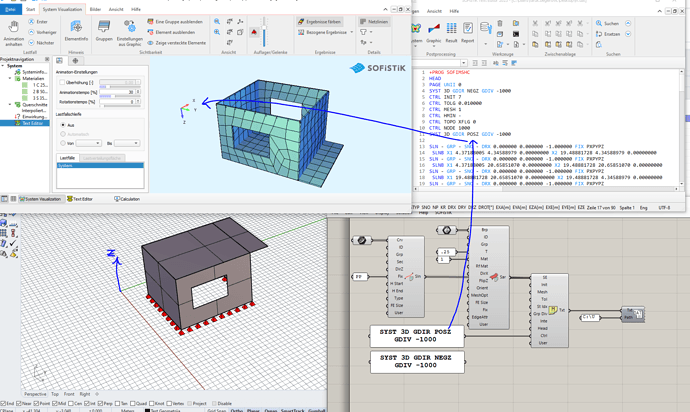Collapse the Querschnitte tree node
690x412 pixels.
coord(10,105)
